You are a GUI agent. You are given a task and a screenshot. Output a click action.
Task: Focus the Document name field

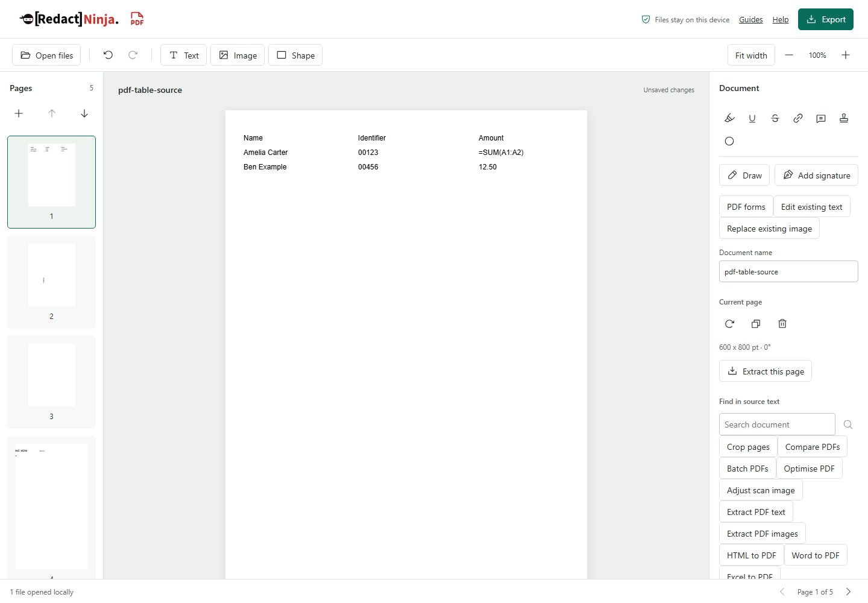pyautogui.click(x=788, y=271)
